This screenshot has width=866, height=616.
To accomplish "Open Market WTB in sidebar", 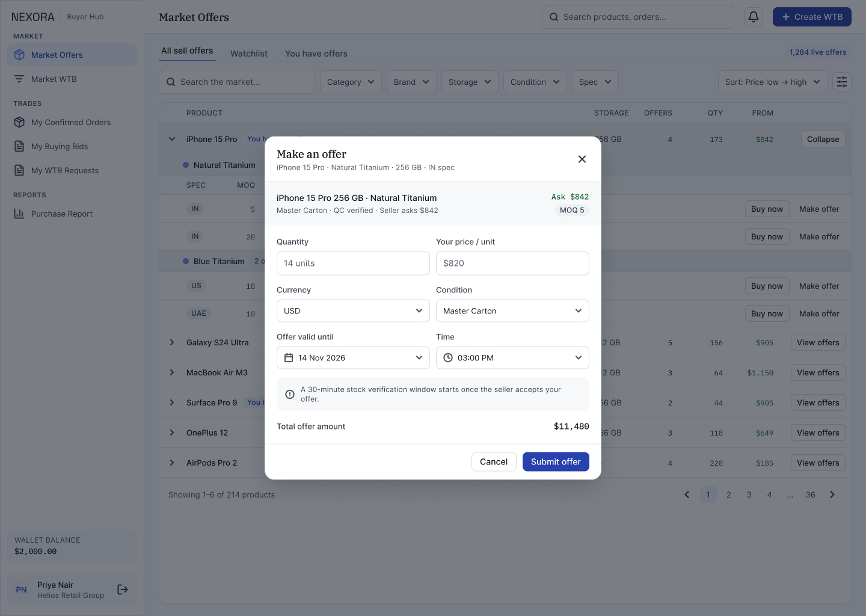I will (72, 79).
